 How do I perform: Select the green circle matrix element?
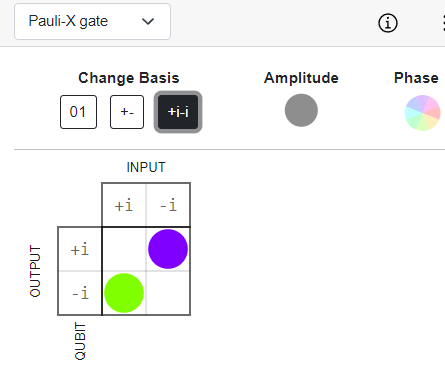[x=124, y=293]
